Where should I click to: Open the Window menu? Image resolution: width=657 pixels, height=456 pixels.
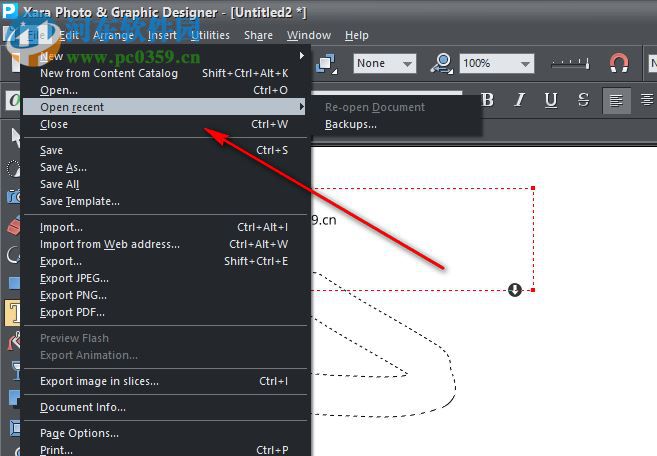click(309, 35)
